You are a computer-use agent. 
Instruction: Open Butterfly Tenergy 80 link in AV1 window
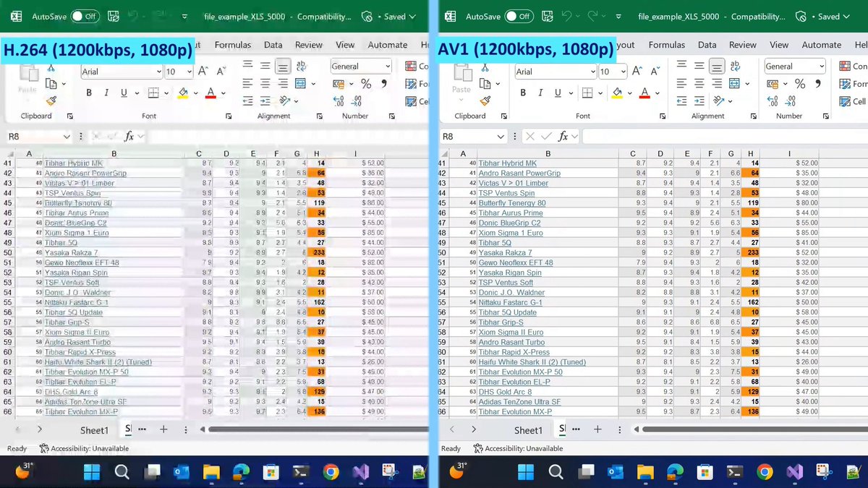click(512, 203)
